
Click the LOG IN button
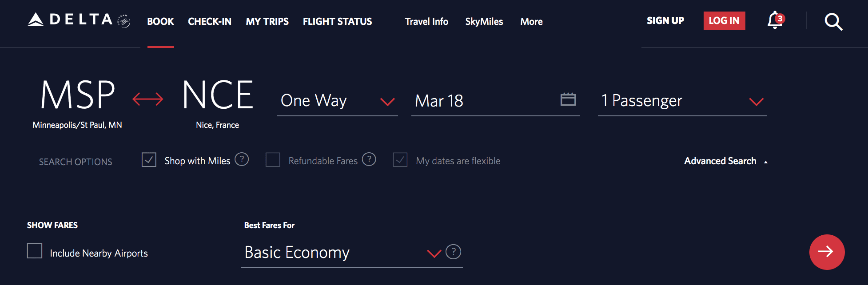point(724,20)
